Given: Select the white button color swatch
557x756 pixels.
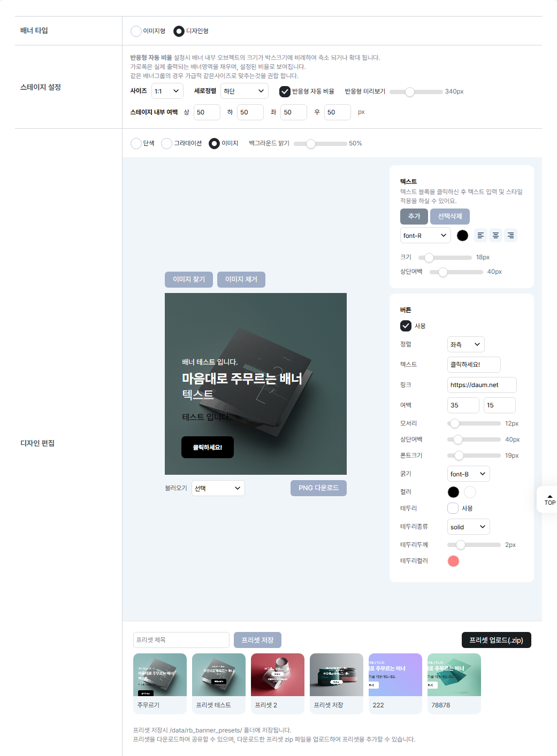Looking at the screenshot, I should 470,492.
